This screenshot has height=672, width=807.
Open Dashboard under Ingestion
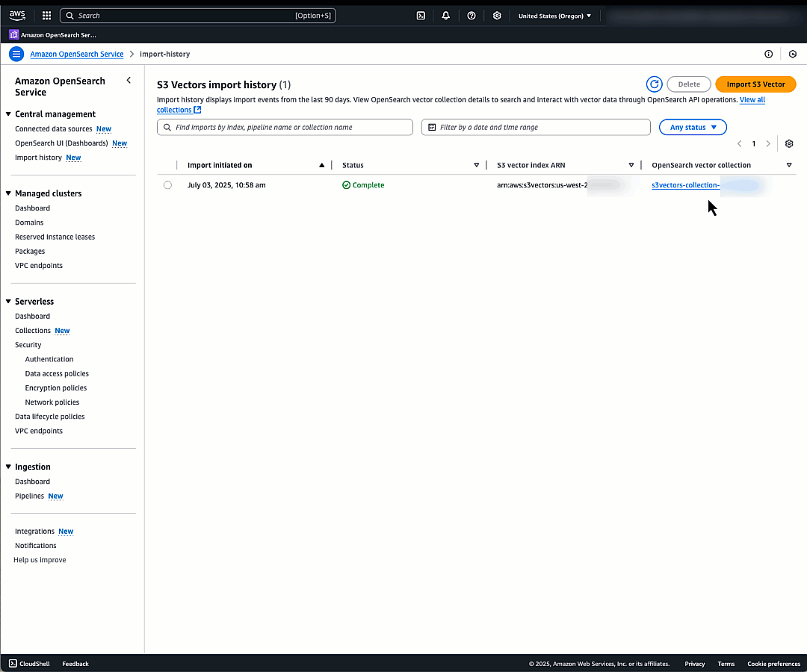32,482
